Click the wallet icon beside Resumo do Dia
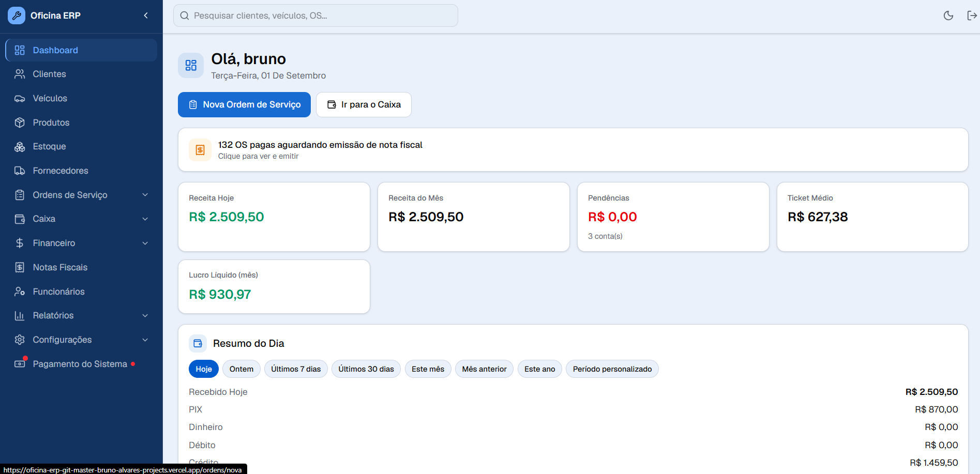Viewport: 980px width, 474px height. pos(198,343)
